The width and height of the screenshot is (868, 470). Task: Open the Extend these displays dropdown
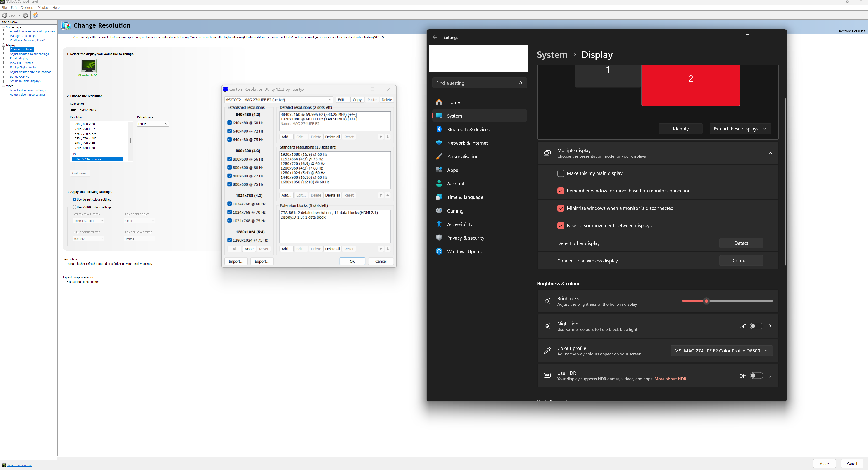pos(740,129)
